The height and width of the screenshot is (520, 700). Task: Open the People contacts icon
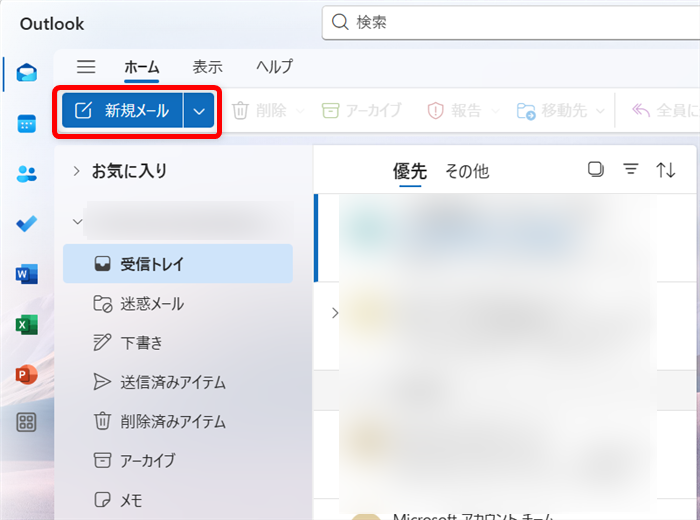tap(26, 174)
